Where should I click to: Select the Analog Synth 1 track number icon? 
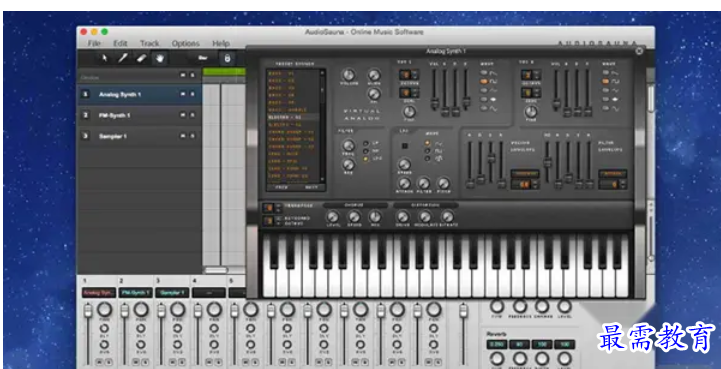tap(85, 94)
